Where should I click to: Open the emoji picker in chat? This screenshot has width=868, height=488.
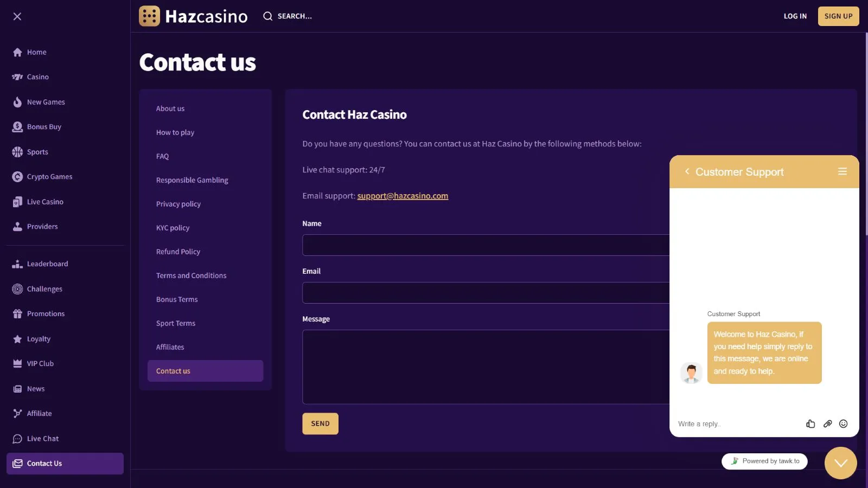coord(843,424)
